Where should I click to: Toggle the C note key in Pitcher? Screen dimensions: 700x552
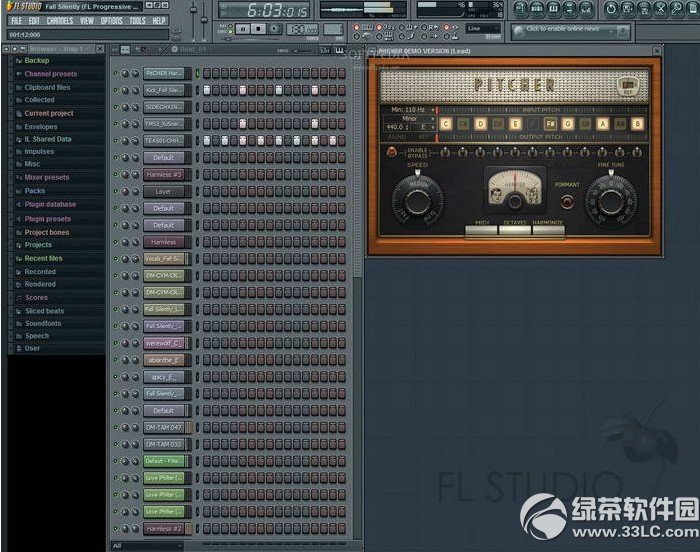pos(446,124)
